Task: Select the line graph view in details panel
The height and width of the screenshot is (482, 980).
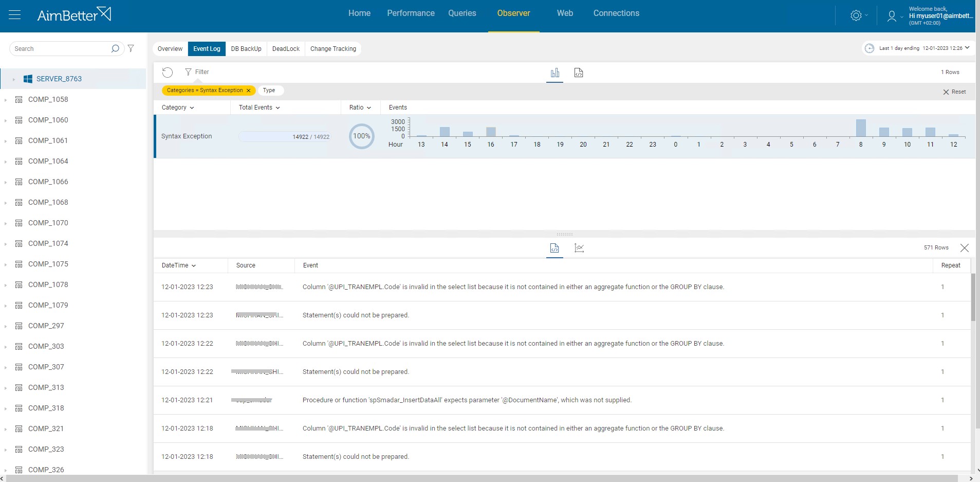Action: 579,248
